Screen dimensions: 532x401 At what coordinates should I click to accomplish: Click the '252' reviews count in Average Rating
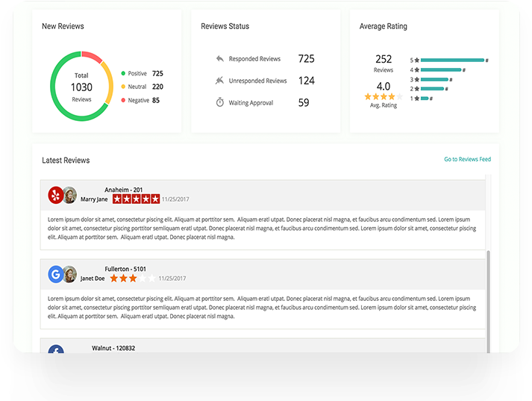(x=384, y=59)
